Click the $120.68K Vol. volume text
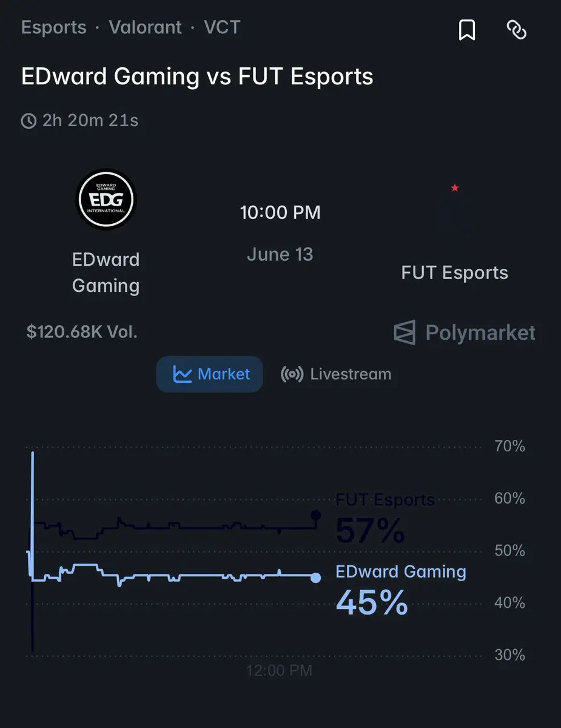 click(x=82, y=332)
